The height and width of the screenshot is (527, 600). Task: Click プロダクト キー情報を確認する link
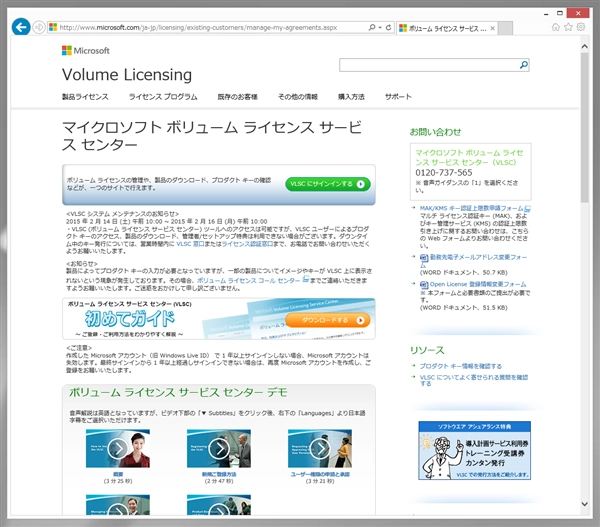460,366
